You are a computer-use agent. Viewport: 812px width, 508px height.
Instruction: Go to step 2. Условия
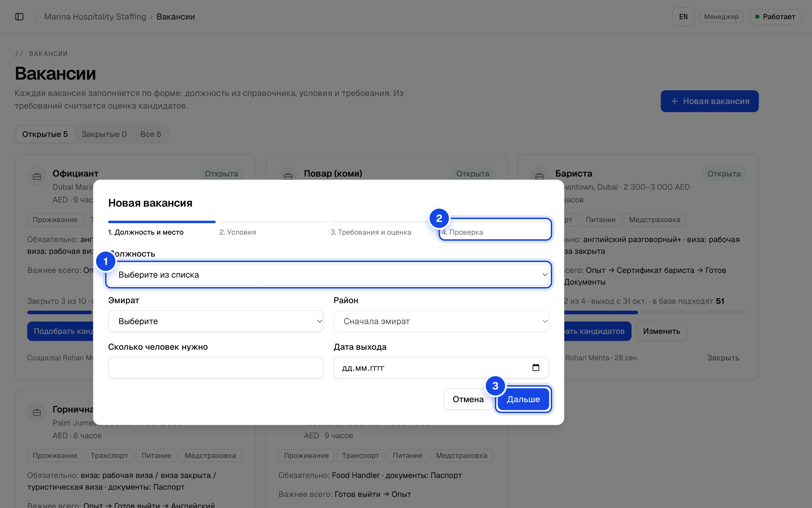(x=273, y=228)
